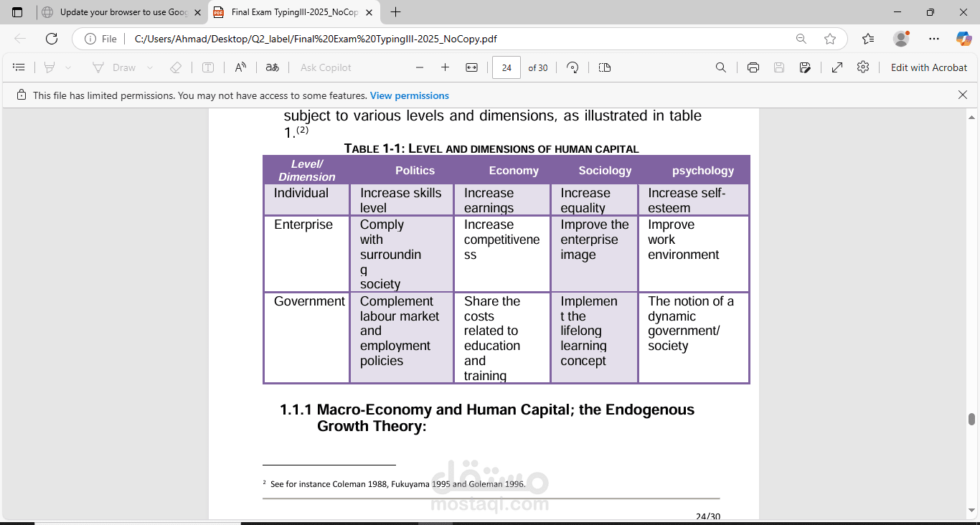Select the Highlight tool
The height and width of the screenshot is (525, 980).
click(x=50, y=67)
